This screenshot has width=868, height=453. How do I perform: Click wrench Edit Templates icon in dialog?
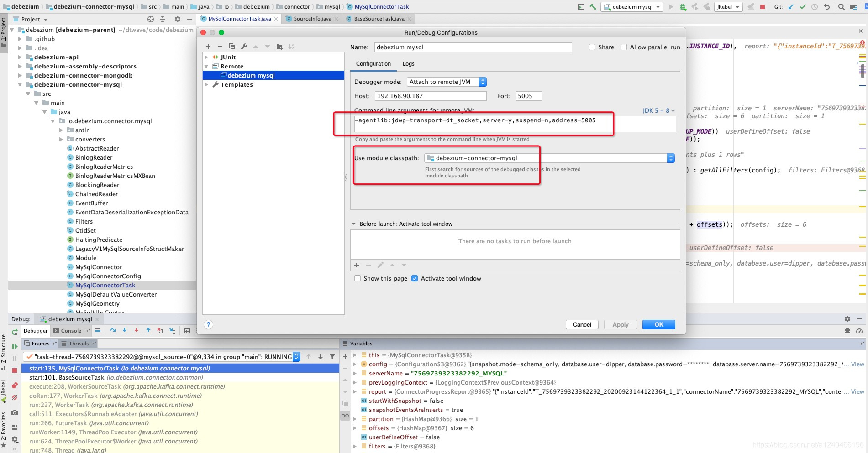coord(244,47)
